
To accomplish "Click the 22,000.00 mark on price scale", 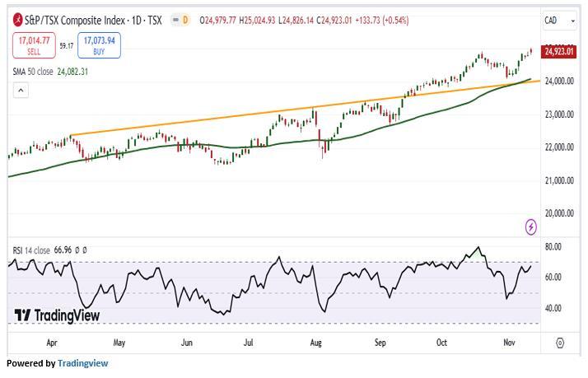I will click(559, 147).
